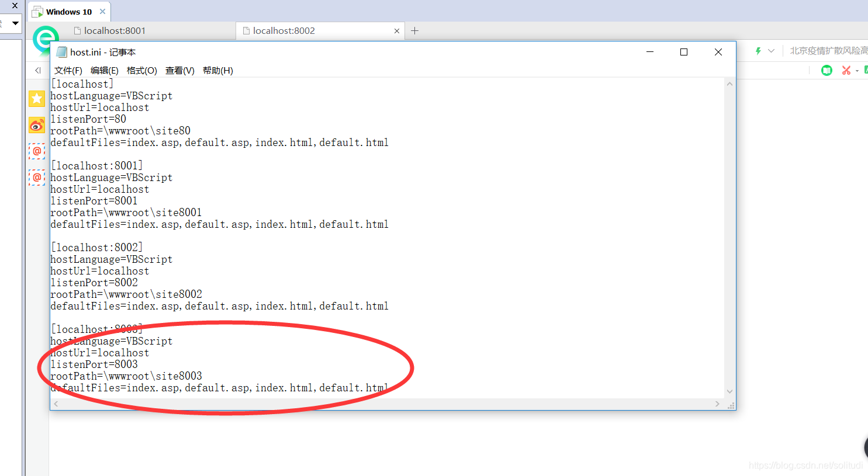The width and height of the screenshot is (868, 476).
Task: Open the 查看(V) menu in Notepad
Action: tap(180, 71)
